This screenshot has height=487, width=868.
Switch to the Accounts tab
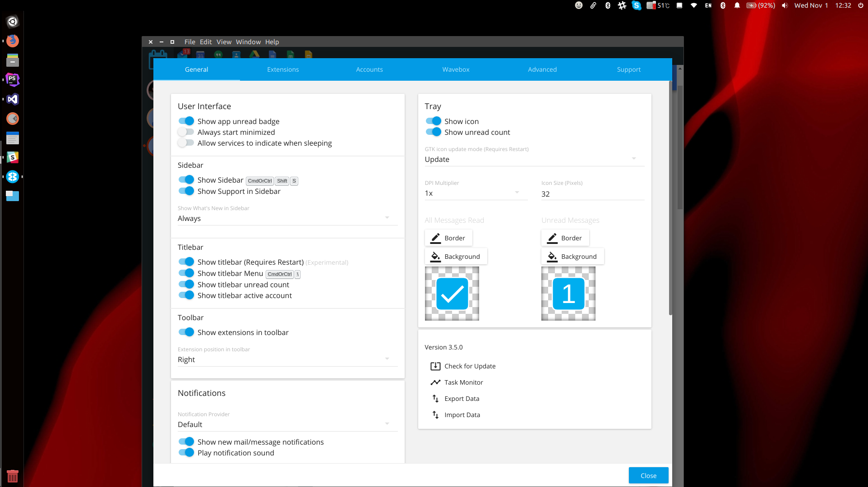pos(369,69)
